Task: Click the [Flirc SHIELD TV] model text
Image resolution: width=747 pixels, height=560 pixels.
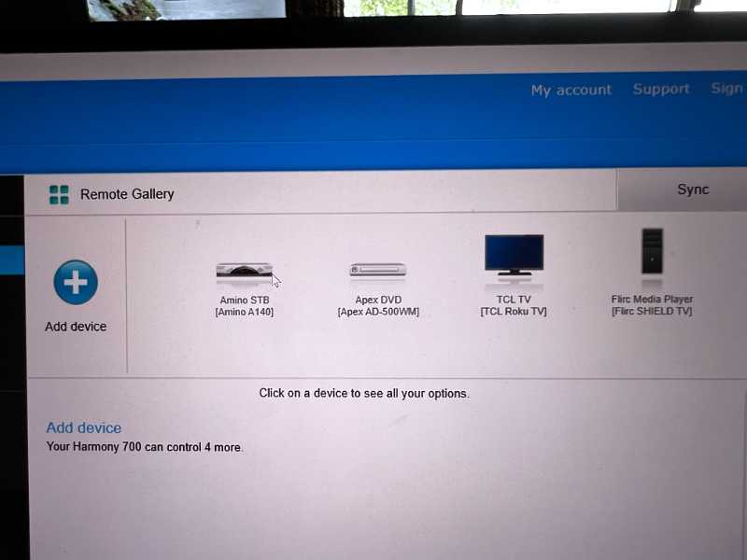Action: point(652,312)
